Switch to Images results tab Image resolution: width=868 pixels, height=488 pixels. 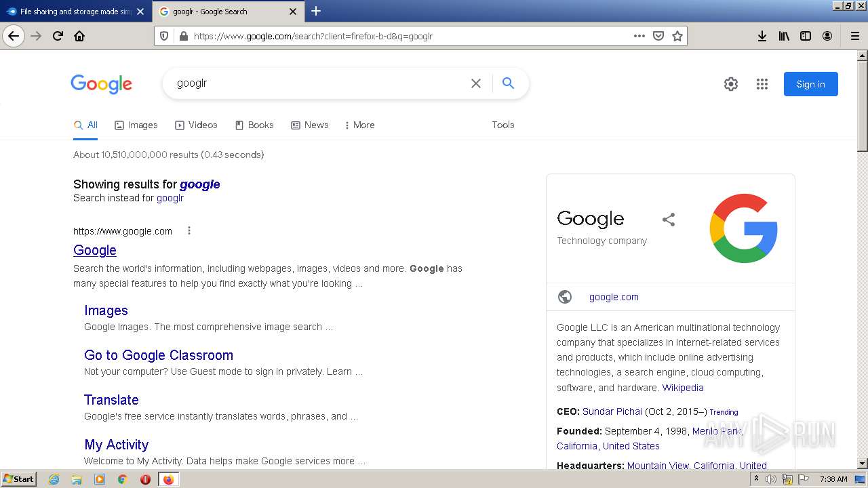[x=136, y=125]
